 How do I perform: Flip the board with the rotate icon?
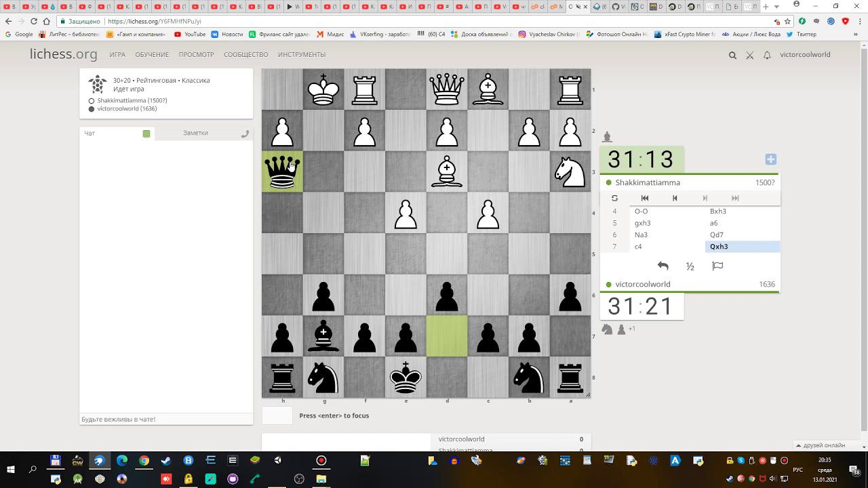[614, 198]
